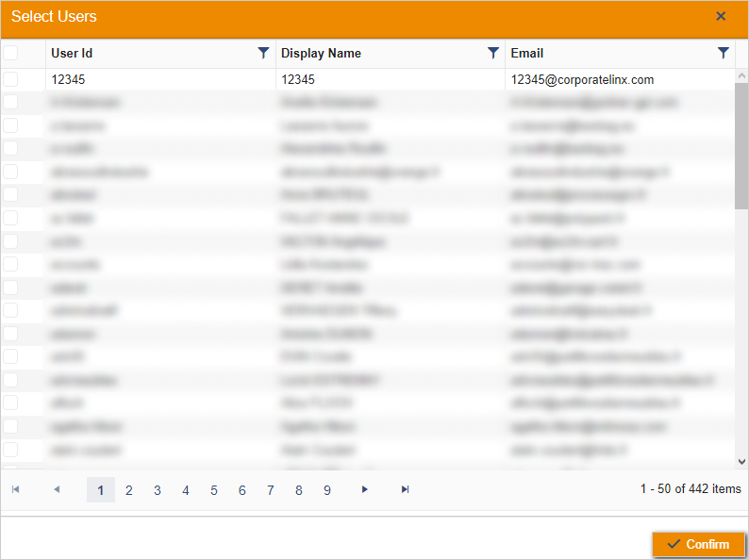Check the box in the second row
749x560 pixels.
pos(10,103)
